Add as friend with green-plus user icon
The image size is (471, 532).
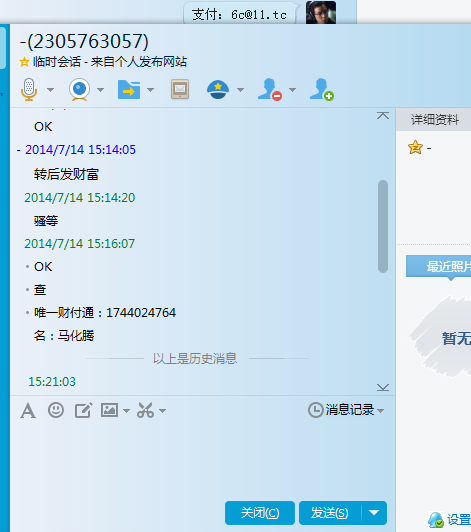pos(322,89)
